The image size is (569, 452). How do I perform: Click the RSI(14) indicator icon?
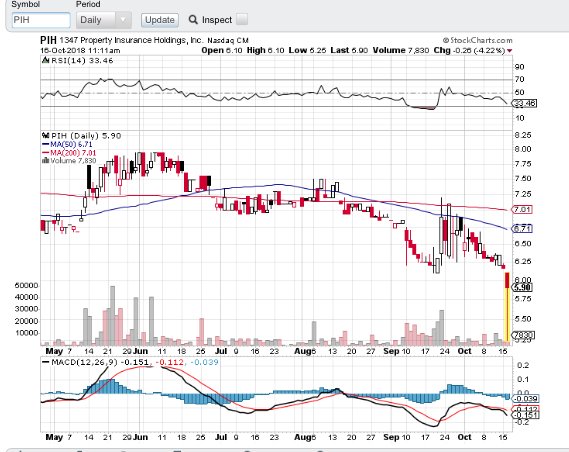45,60
